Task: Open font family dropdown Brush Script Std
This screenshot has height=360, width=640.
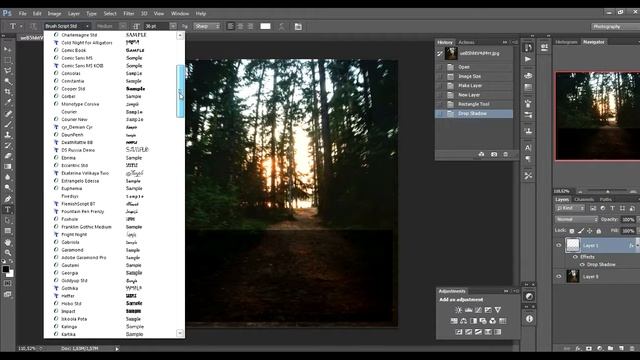Action: click(x=67, y=26)
